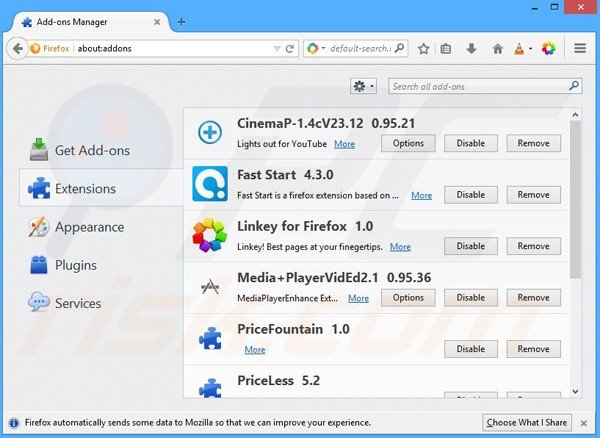The width and height of the screenshot is (600, 438).
Task: Click the back navigation arrow
Action: pyautogui.click(x=17, y=49)
